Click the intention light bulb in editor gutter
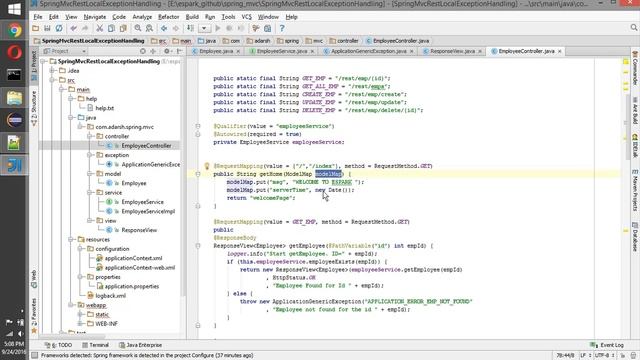The image size is (640, 360). [207, 166]
